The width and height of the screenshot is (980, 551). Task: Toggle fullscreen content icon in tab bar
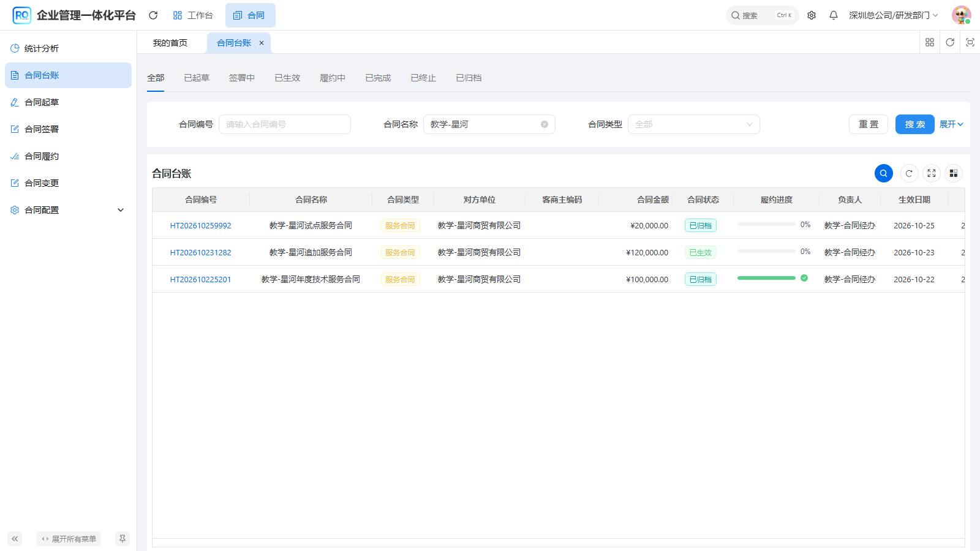coord(970,42)
